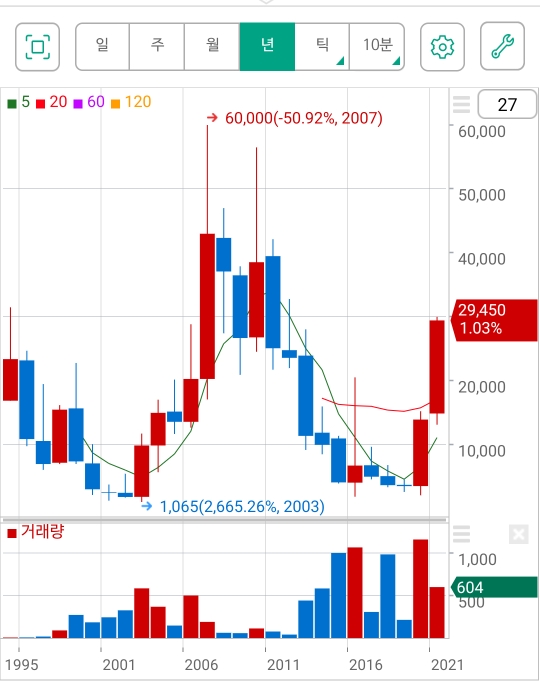Open the wrench tools icon

[502, 46]
